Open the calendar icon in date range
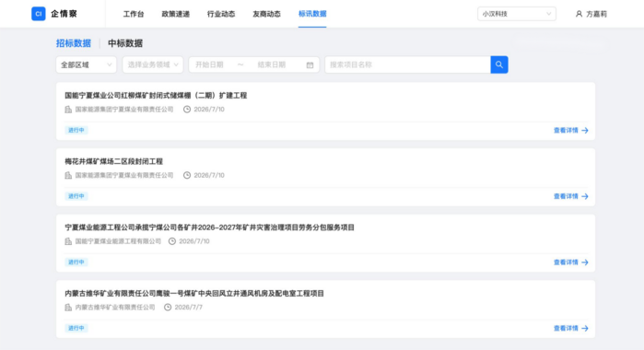644x350 pixels. point(310,64)
